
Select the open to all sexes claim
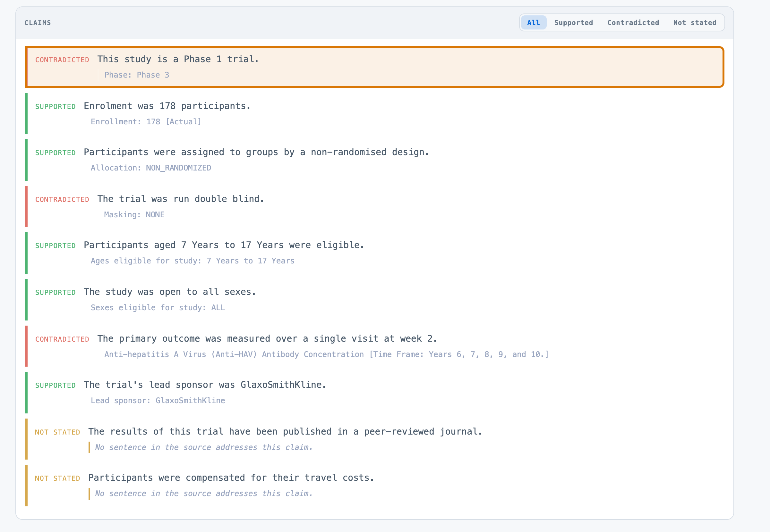(x=374, y=299)
